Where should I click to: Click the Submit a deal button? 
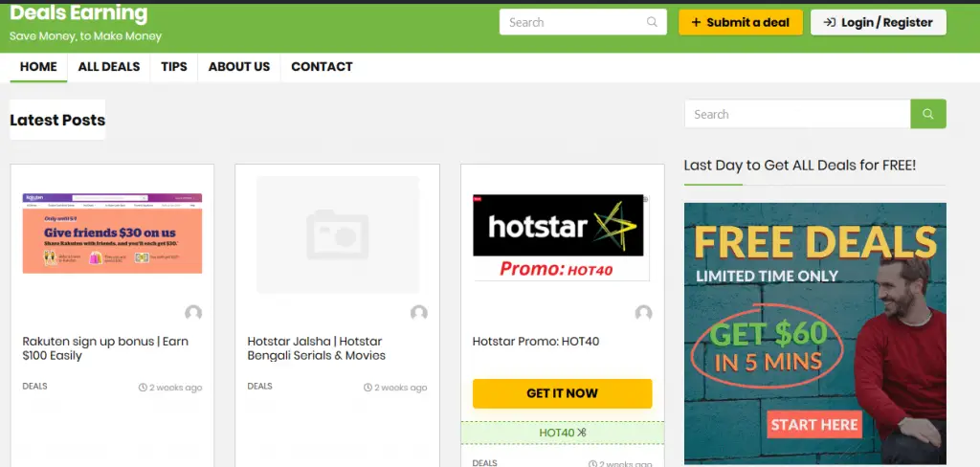(x=741, y=23)
